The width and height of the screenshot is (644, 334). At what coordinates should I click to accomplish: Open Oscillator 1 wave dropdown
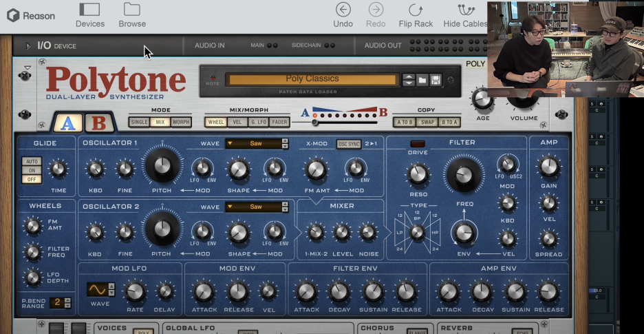click(253, 143)
